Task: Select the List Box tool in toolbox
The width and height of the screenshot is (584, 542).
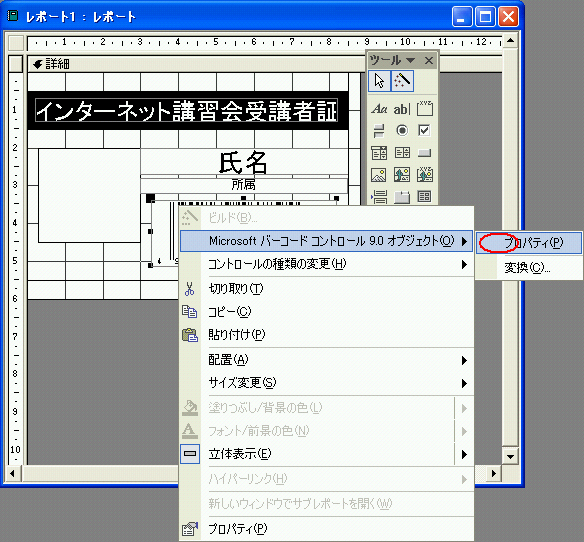Action: coord(402,153)
